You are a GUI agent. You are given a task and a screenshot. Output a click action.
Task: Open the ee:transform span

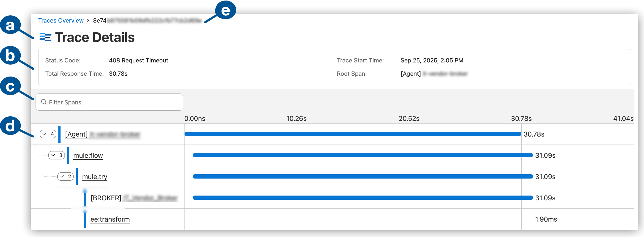[110, 219]
